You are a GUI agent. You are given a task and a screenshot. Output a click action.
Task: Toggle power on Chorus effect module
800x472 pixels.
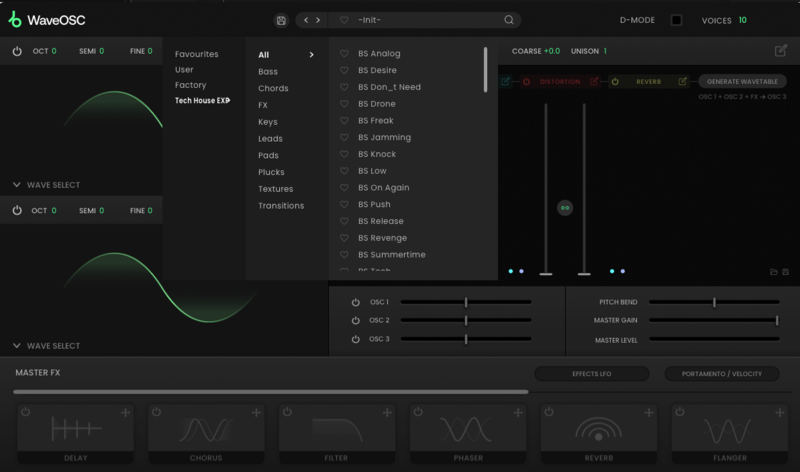pyautogui.click(x=157, y=412)
